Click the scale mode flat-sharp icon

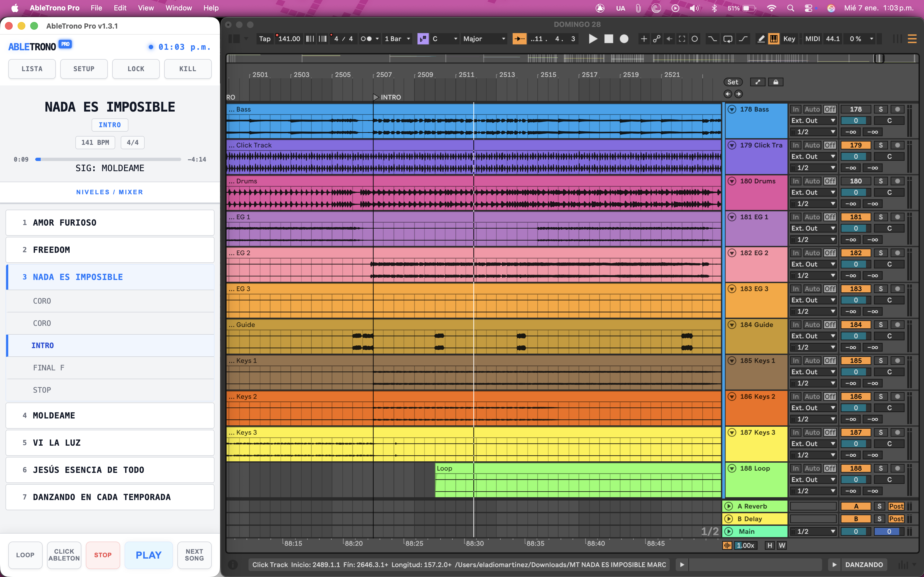click(x=423, y=38)
